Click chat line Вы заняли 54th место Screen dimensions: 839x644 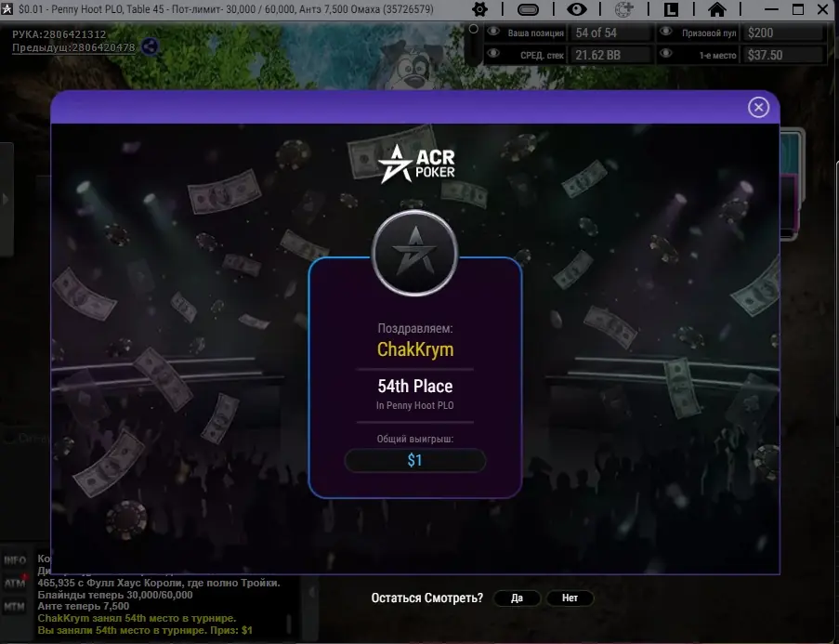click(145, 630)
